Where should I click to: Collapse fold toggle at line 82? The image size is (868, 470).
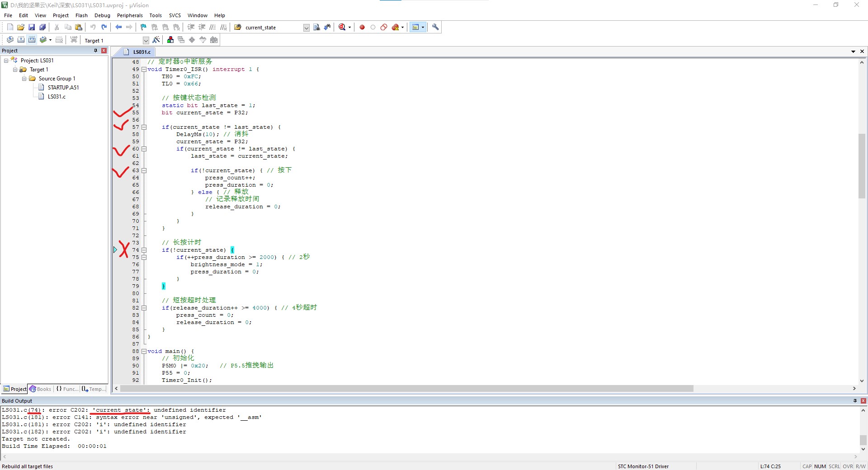[x=144, y=308]
